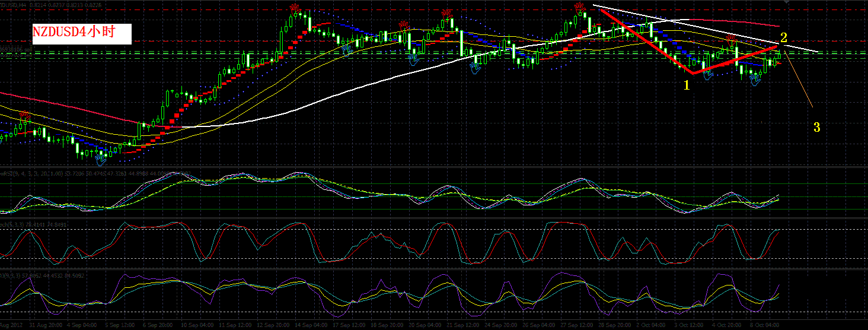The height and width of the screenshot is (330, 868).
Task: Click the 3 Oct 12:00 time axis label
Action: pyautogui.click(x=689, y=325)
